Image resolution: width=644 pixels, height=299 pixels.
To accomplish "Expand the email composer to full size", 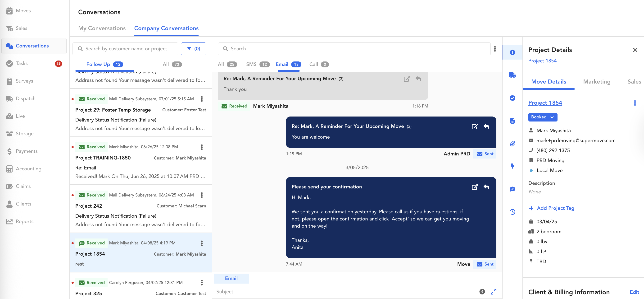I will pyautogui.click(x=493, y=291).
